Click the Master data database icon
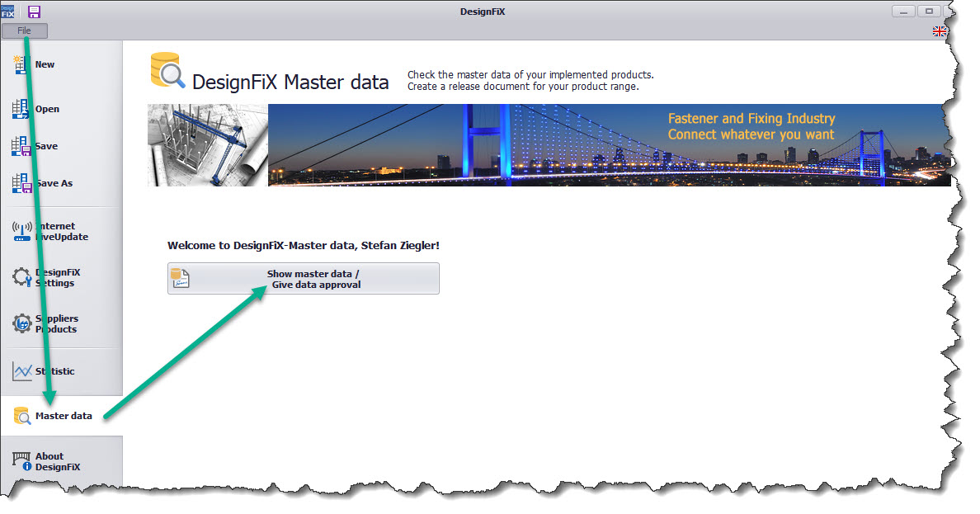The height and width of the screenshot is (514, 980). coord(22,416)
